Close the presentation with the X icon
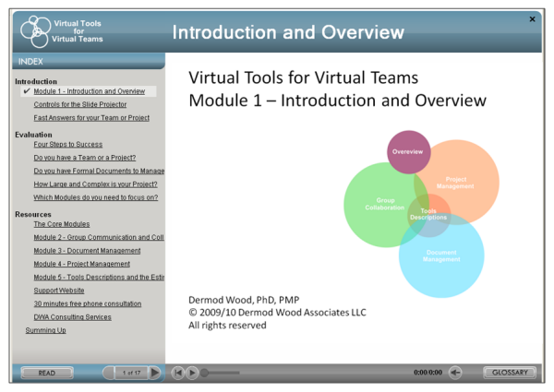Screen dimensions: 554x392 pyautogui.click(x=532, y=19)
